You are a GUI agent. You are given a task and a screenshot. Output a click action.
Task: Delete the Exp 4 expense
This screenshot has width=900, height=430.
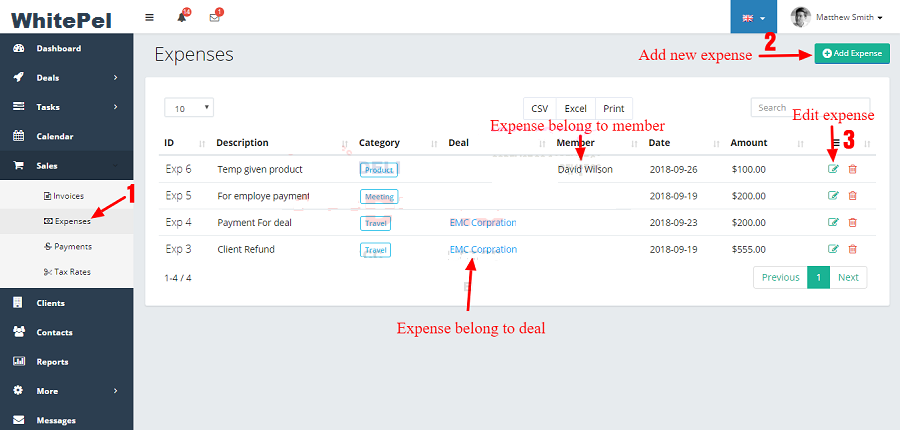point(852,222)
